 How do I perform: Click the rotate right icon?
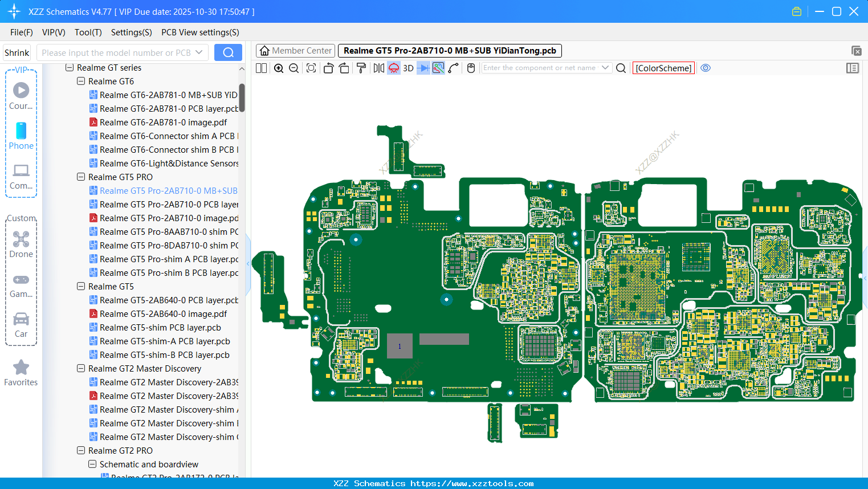pos(344,68)
